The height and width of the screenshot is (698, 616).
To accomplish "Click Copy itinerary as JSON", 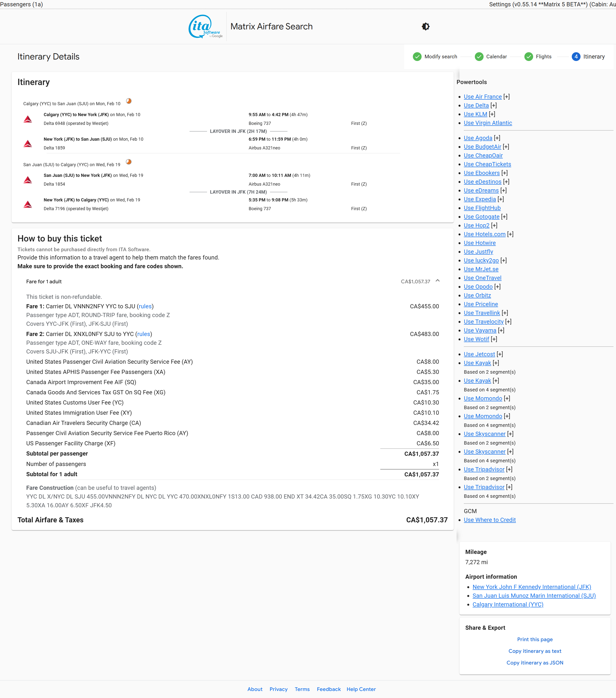I will 535,663.
